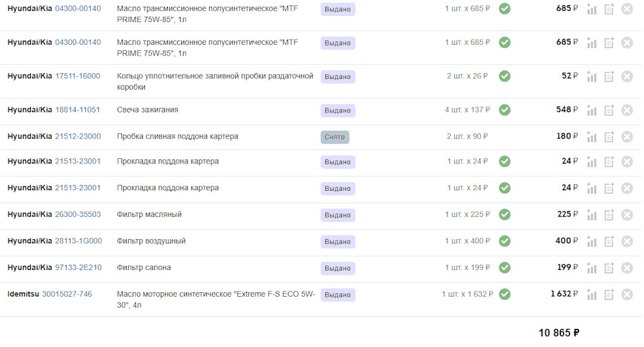The height and width of the screenshot is (347, 644).
Task: Open statistics chart for the oil filter row
Action: point(592,215)
